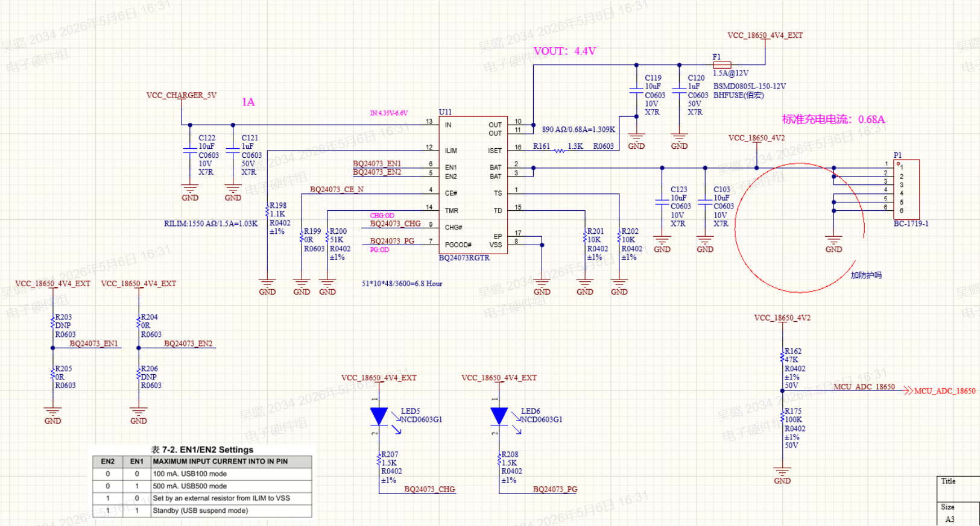
Task: Select "MAXIMUM INPUT CURRENT INTO IN PIN" header
Action: (x=220, y=462)
